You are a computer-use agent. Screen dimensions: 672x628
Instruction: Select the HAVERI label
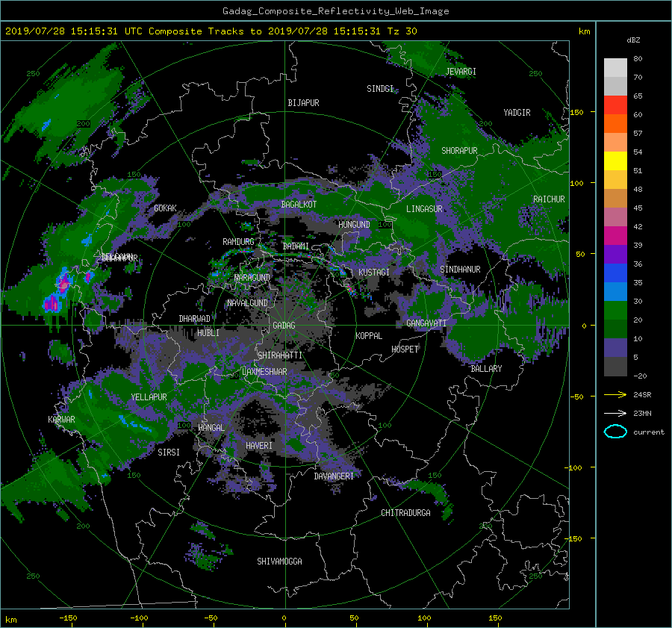(259, 447)
